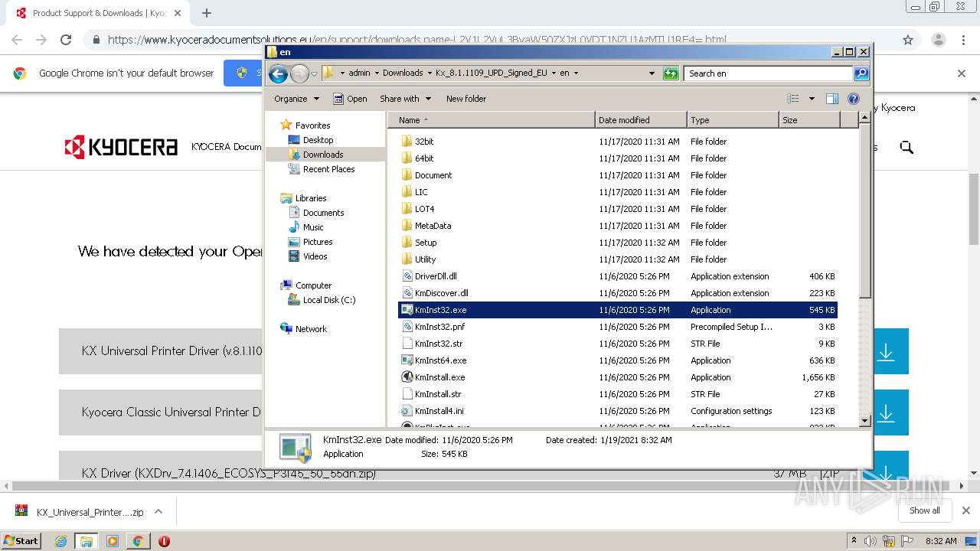Open the Organize dropdown menu
The image size is (980, 551).
click(296, 99)
